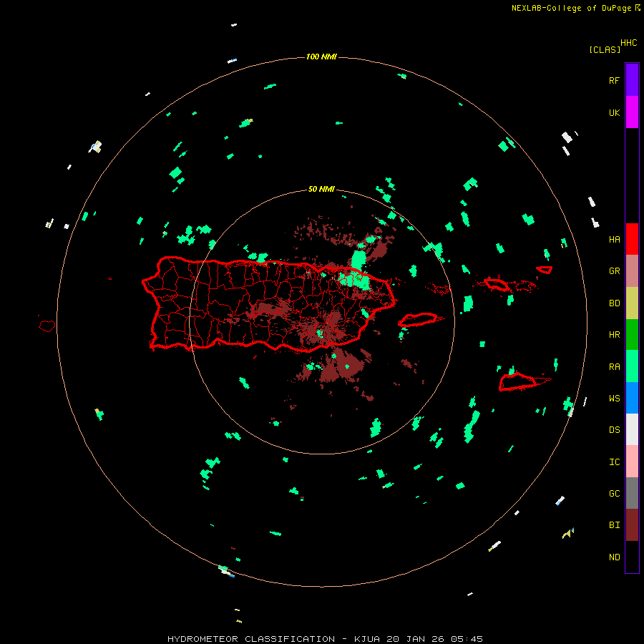Click the GR legend label
644x644 pixels.
pyautogui.click(x=614, y=271)
